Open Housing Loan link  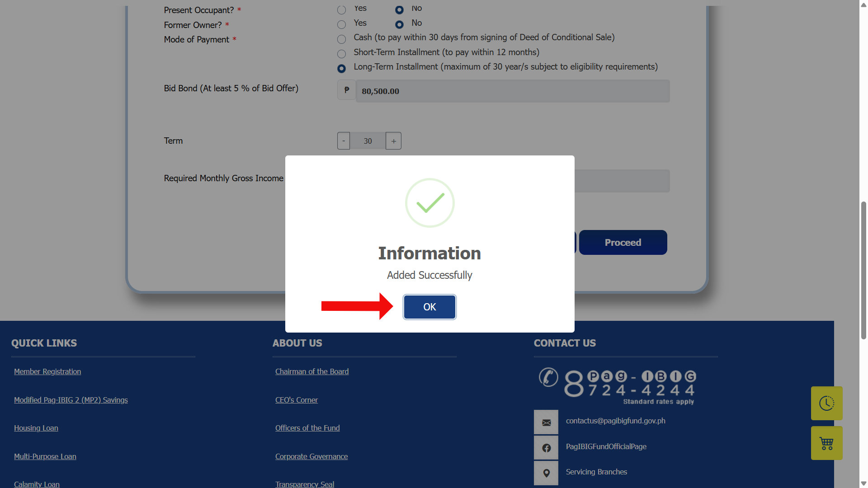pos(36,428)
